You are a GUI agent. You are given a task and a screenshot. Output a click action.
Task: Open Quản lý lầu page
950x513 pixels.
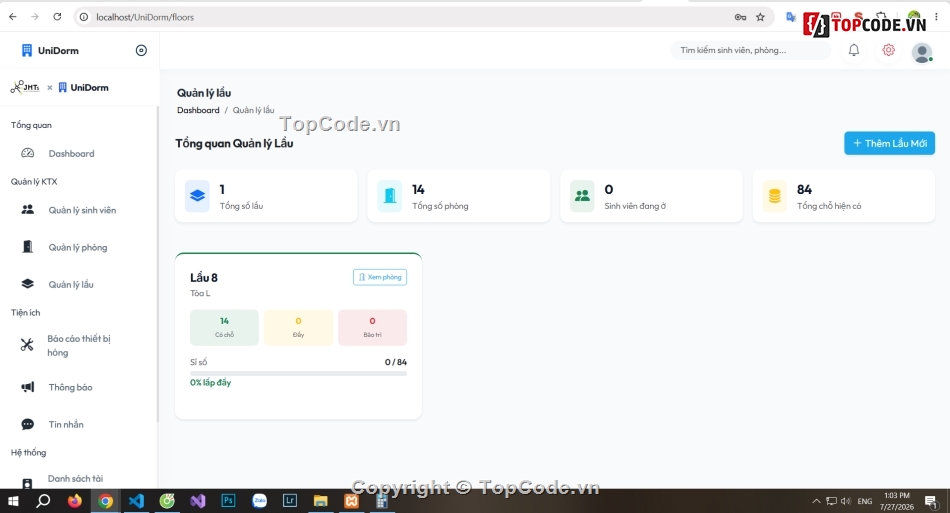coord(71,284)
